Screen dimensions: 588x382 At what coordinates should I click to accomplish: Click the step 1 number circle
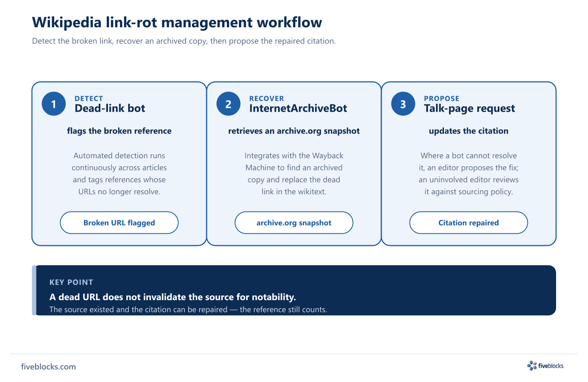pos(54,104)
